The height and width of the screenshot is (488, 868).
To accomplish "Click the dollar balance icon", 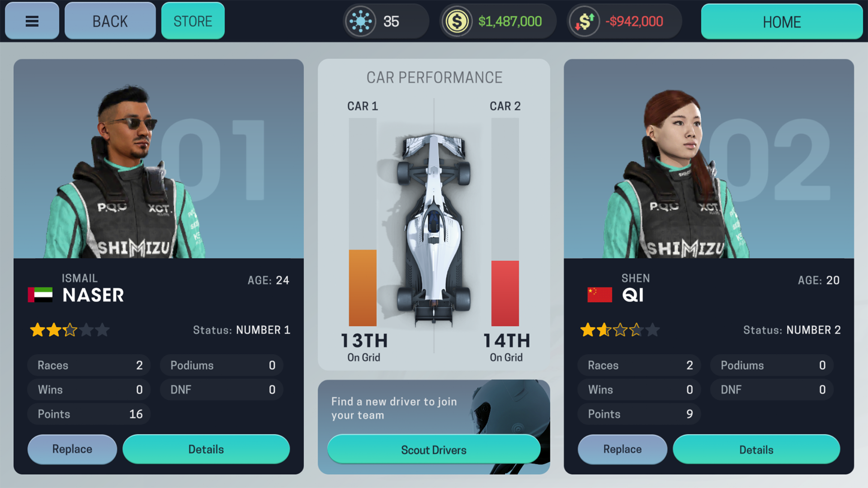I will point(456,21).
